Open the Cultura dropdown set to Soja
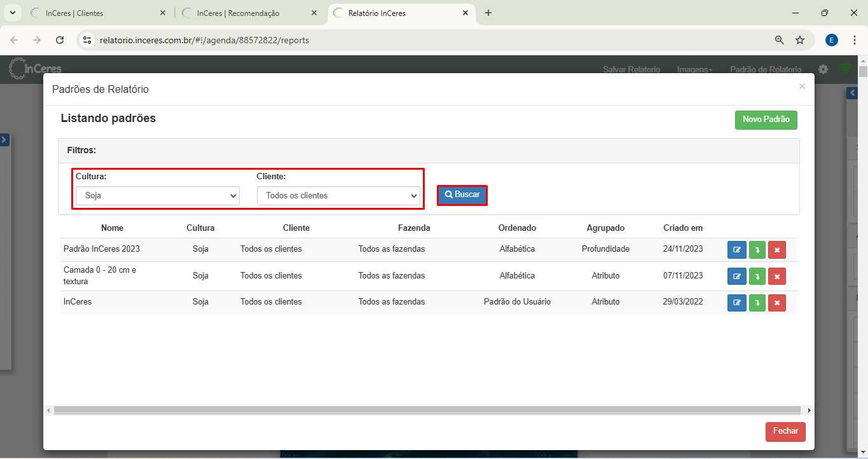This screenshot has width=868, height=459. coord(158,196)
